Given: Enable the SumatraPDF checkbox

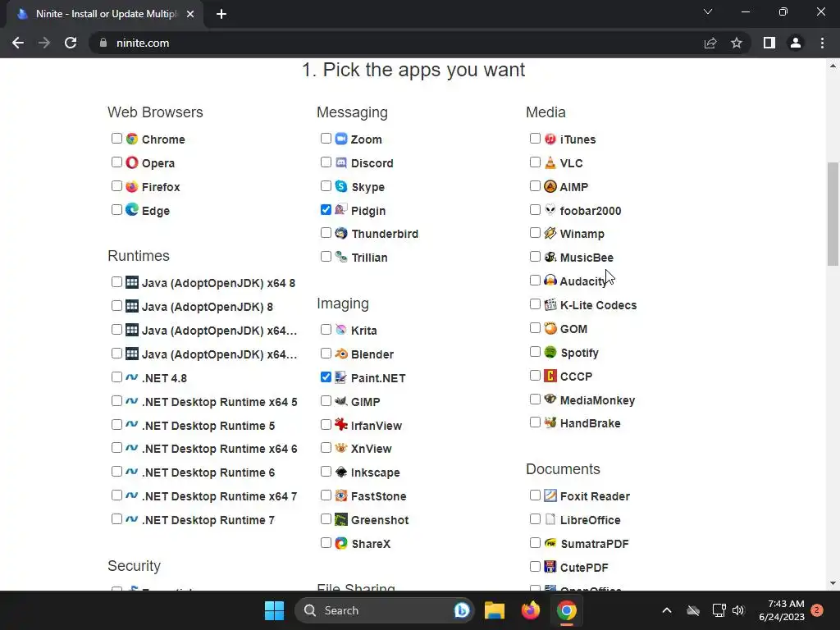Looking at the screenshot, I should [535, 543].
